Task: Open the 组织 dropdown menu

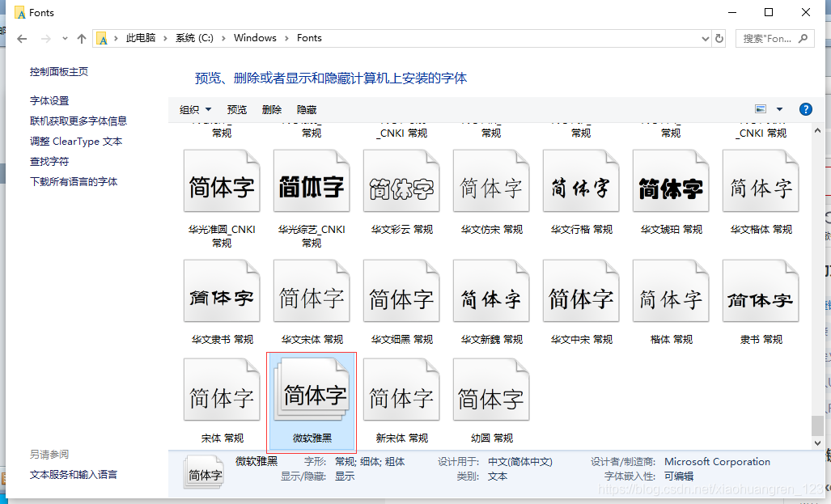Action: [195, 110]
